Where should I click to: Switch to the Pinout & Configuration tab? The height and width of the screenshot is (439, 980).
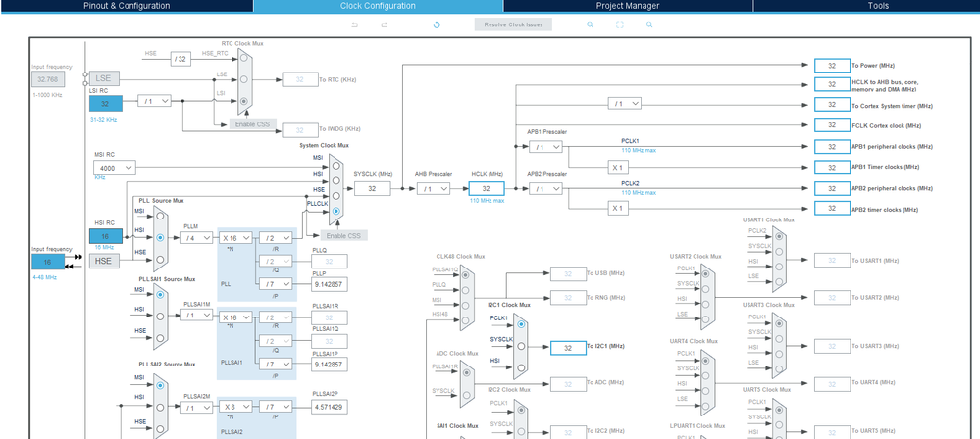coord(127,6)
